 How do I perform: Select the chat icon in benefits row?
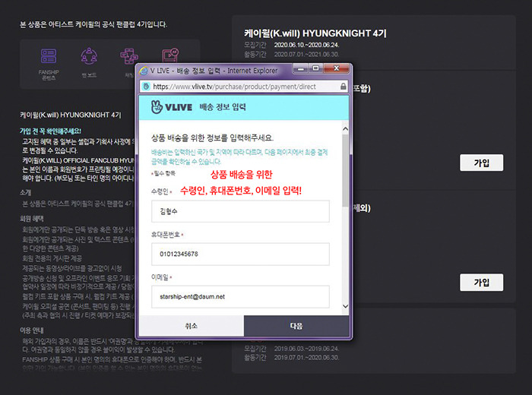click(x=129, y=56)
